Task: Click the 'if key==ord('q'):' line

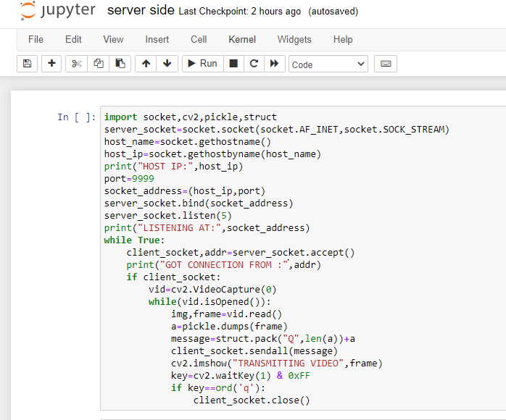Action: (x=218, y=387)
